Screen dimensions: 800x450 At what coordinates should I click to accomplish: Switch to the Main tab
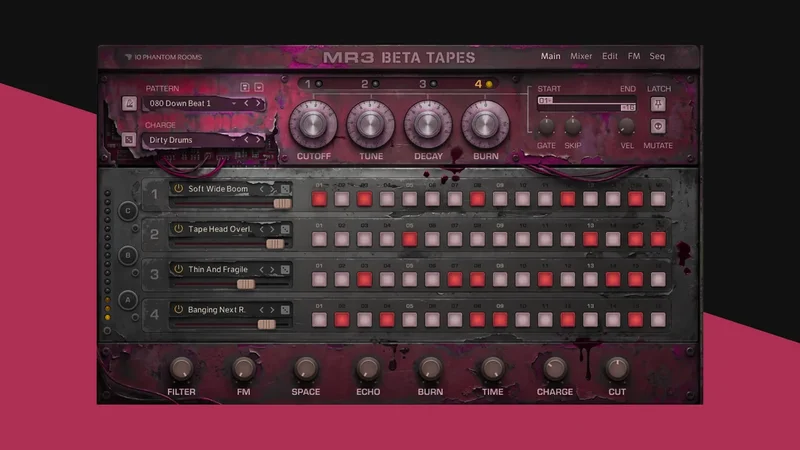pyautogui.click(x=551, y=56)
